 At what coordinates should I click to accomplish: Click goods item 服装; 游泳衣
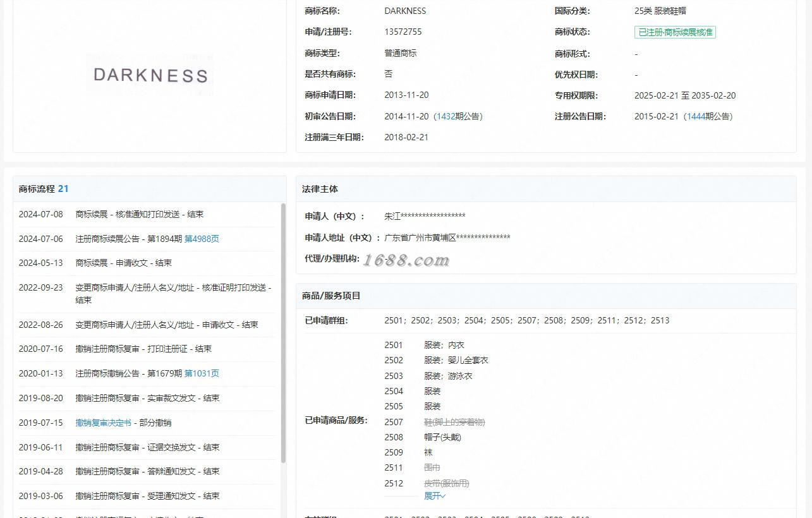(x=448, y=376)
